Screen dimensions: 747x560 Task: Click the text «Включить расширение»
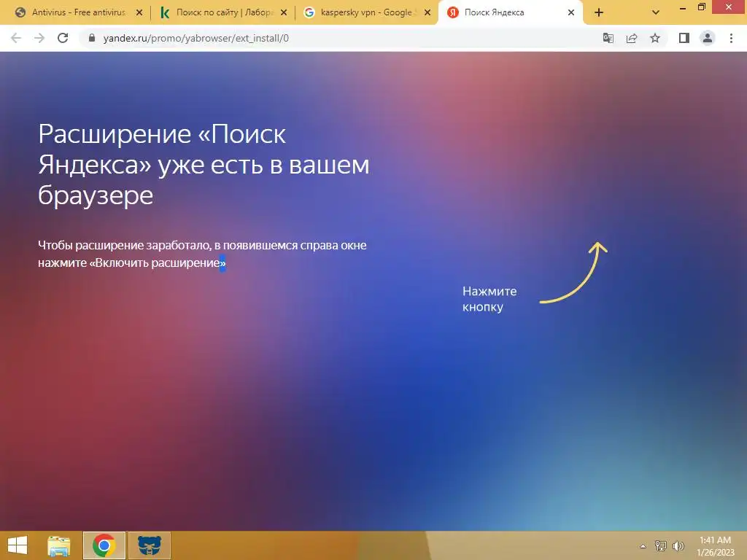click(x=158, y=262)
